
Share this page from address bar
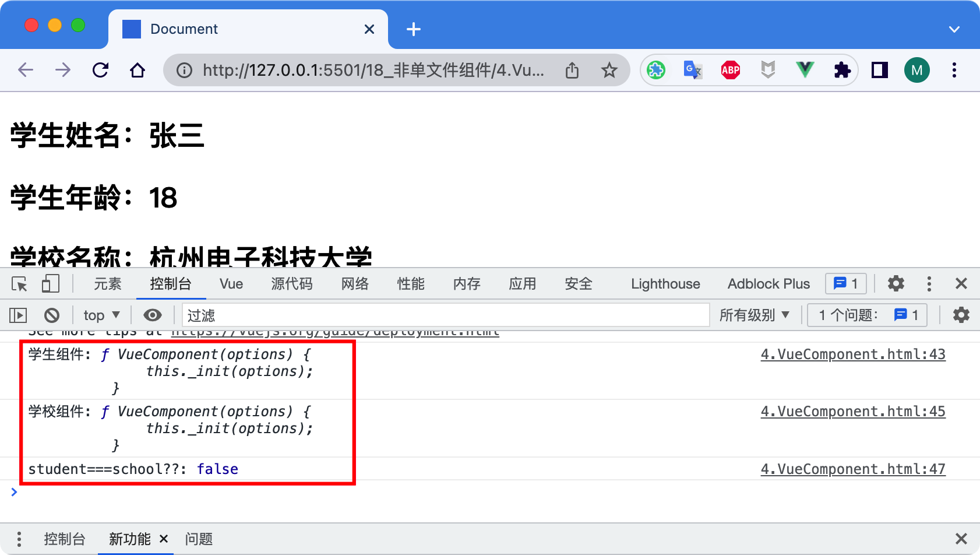572,71
